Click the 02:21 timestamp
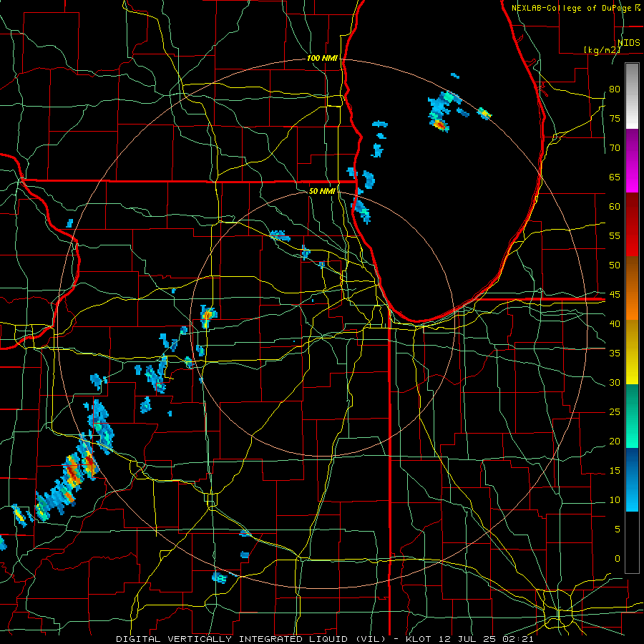The image size is (644, 644). (517, 639)
